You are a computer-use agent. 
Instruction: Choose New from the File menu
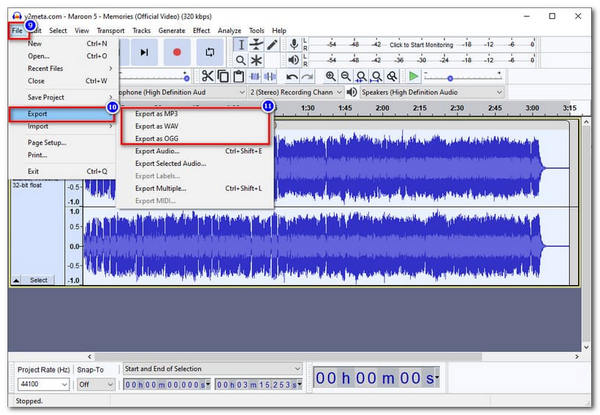point(62,44)
